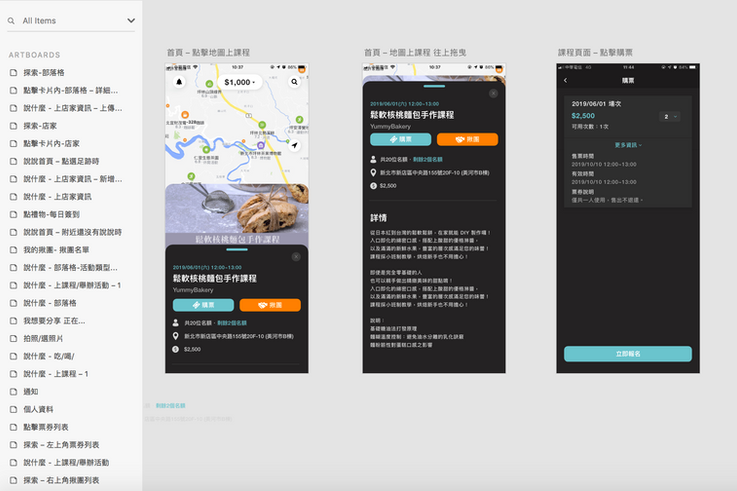This screenshot has height=491, width=737.
Task: Click the location pin icon in the first artboard
Action: (175, 336)
